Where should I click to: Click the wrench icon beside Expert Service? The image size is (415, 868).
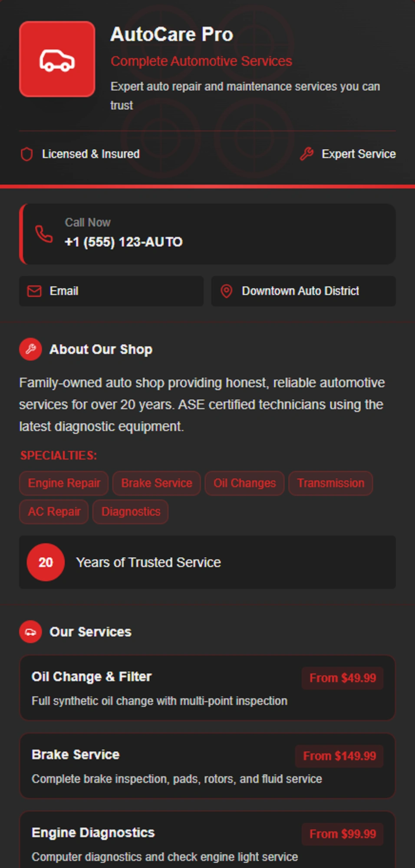307,154
